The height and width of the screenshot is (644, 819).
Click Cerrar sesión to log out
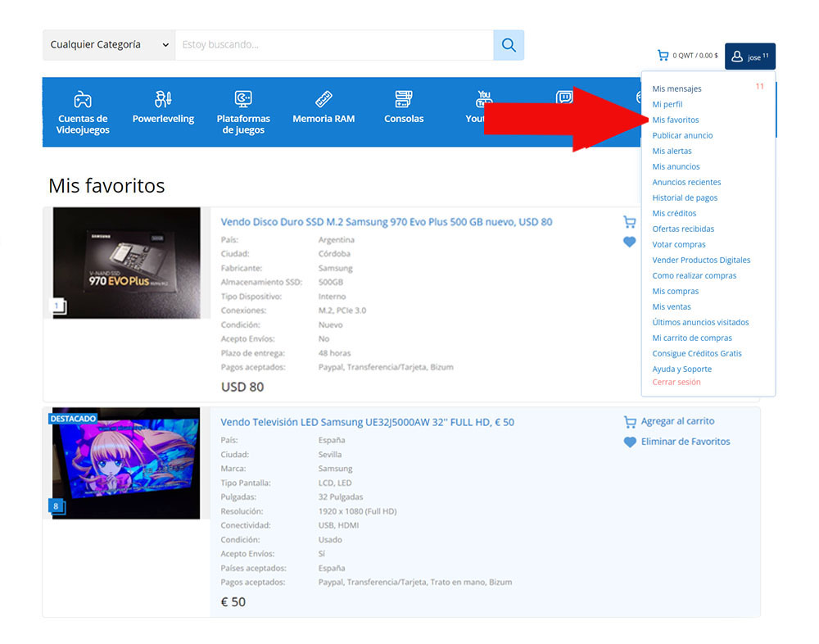click(676, 382)
